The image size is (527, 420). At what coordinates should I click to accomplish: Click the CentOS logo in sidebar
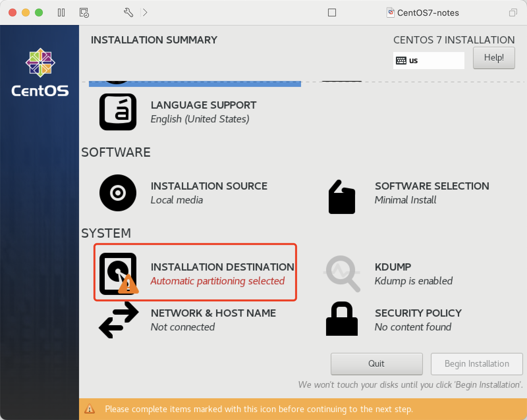point(40,72)
